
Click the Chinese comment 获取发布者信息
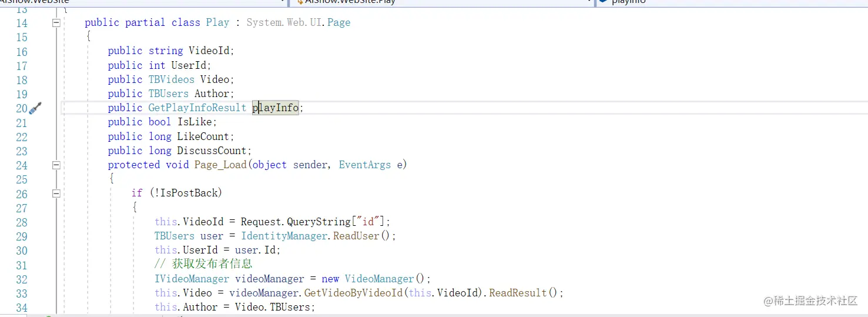212,264
